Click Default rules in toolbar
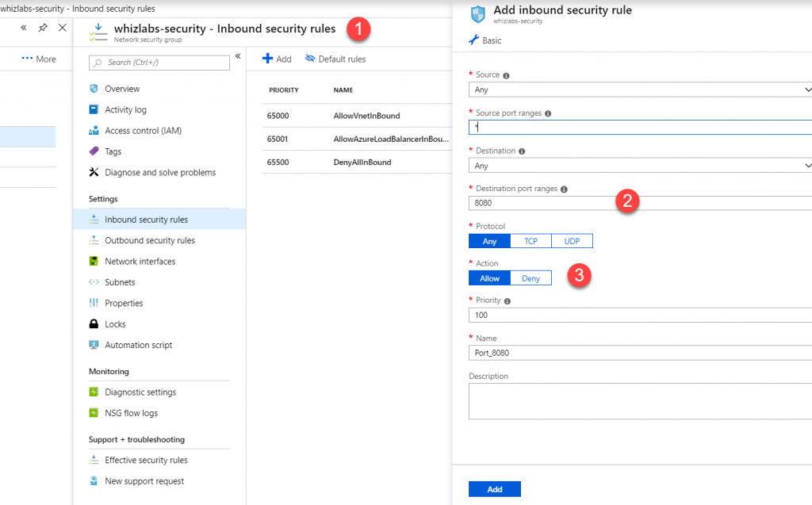 pyautogui.click(x=335, y=59)
